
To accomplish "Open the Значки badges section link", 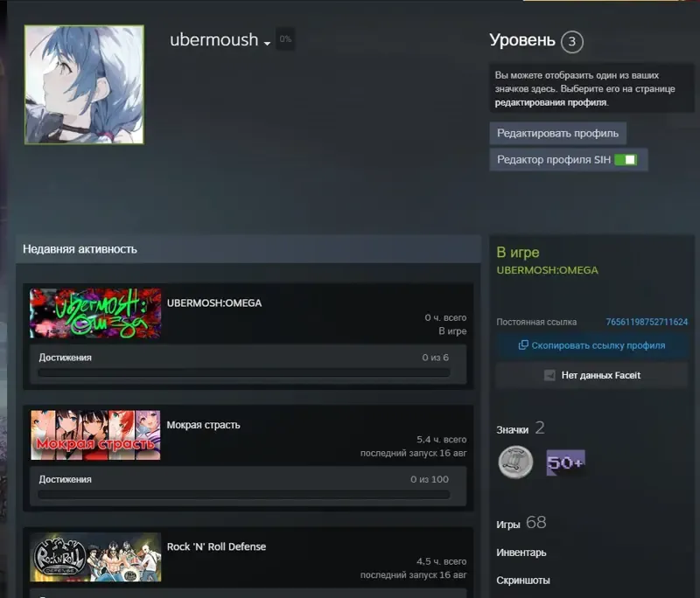I will (513, 430).
